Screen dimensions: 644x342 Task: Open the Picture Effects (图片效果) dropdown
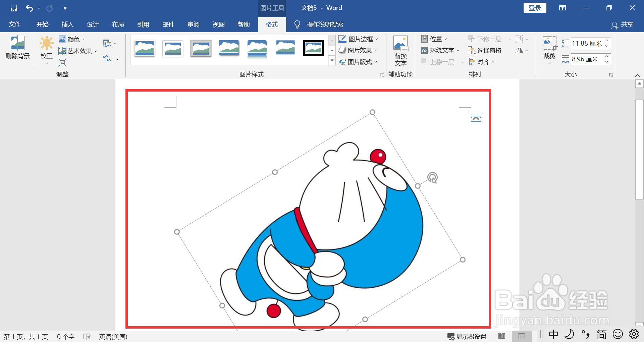click(358, 50)
